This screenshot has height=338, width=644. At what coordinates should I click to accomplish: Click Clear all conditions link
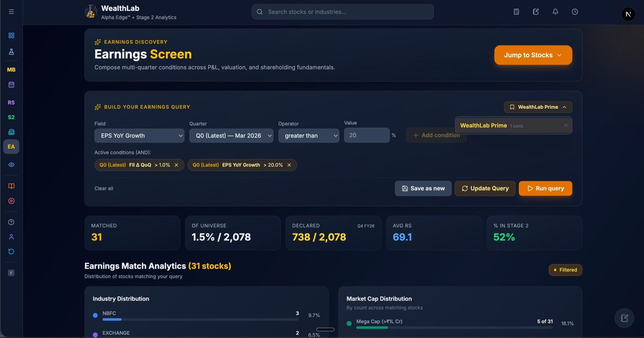[x=104, y=189]
